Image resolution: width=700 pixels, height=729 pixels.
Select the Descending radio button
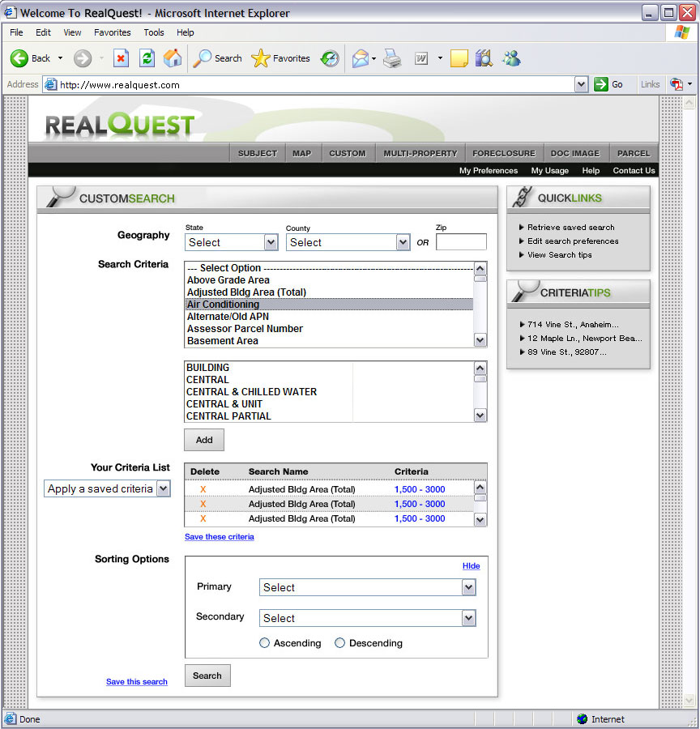tap(340, 643)
